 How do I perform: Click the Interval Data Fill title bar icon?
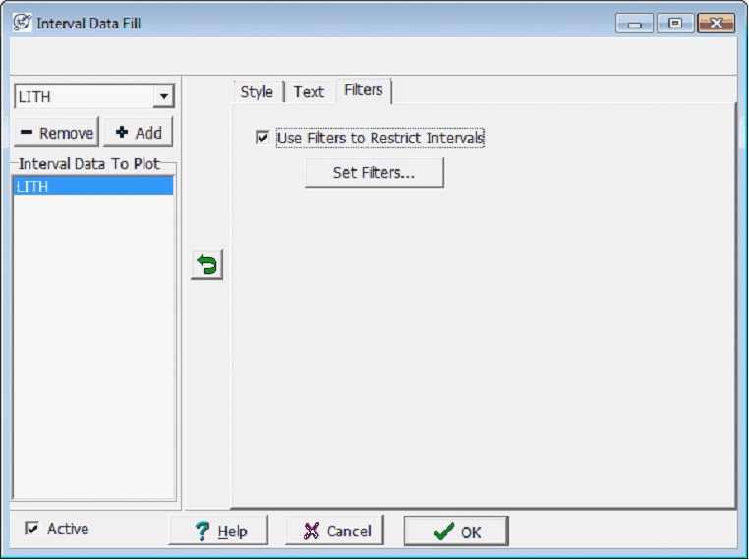[22, 23]
